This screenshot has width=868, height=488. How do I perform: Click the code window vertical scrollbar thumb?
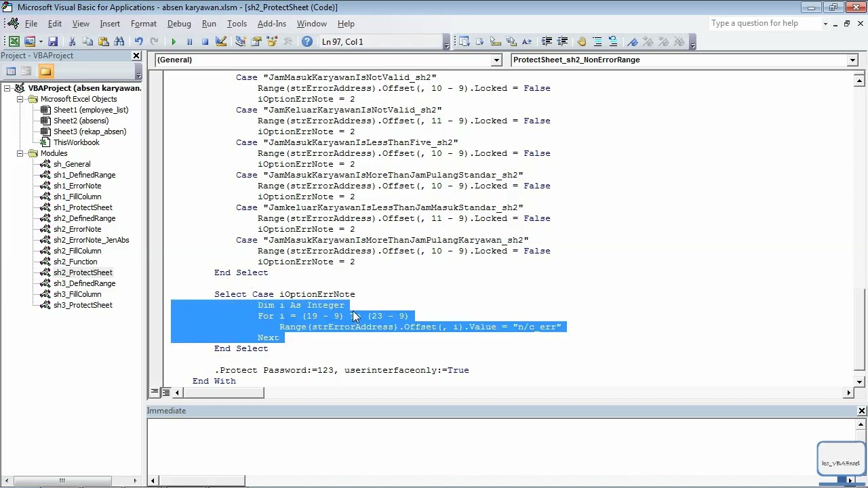860,330
